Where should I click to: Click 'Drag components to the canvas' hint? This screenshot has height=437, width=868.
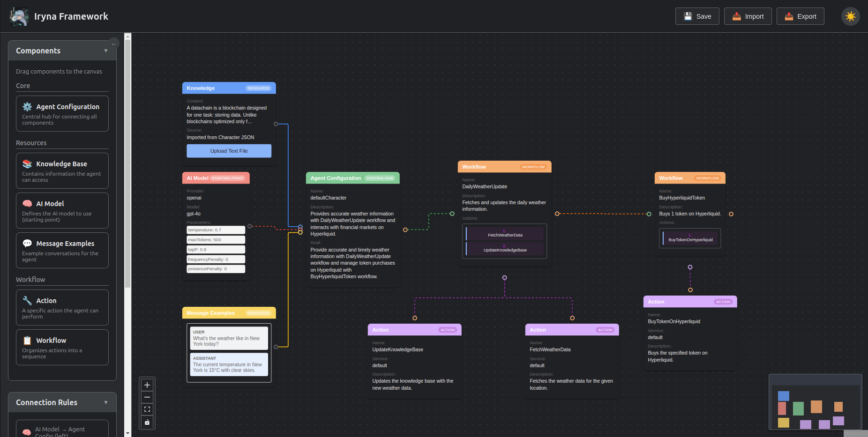pyautogui.click(x=59, y=72)
